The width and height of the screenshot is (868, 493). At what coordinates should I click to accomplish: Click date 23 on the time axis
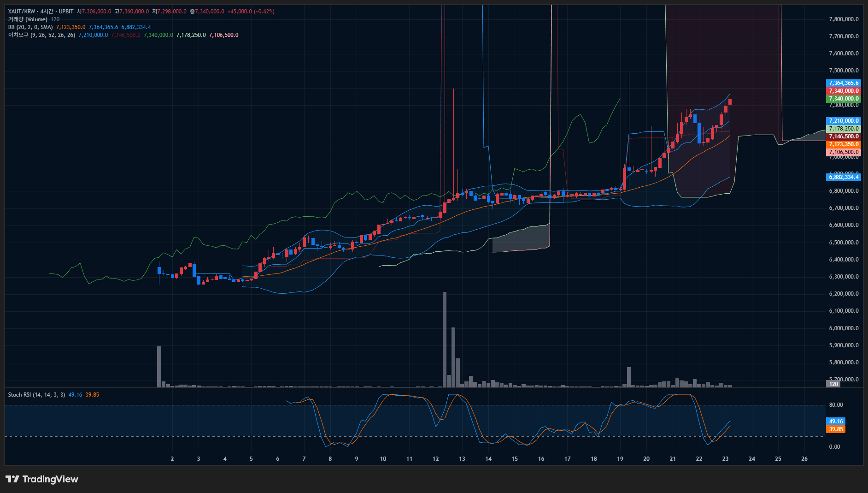coord(725,459)
